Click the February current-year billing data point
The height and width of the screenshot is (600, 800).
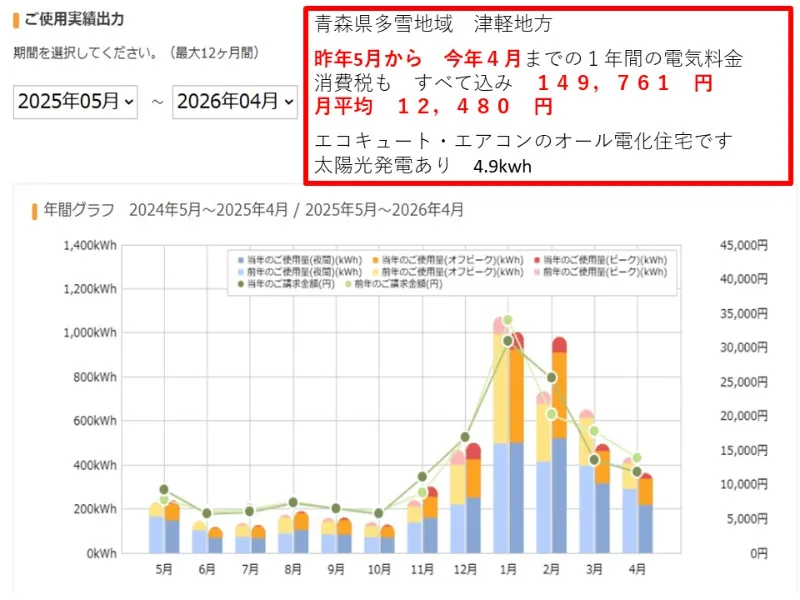pyautogui.click(x=551, y=377)
